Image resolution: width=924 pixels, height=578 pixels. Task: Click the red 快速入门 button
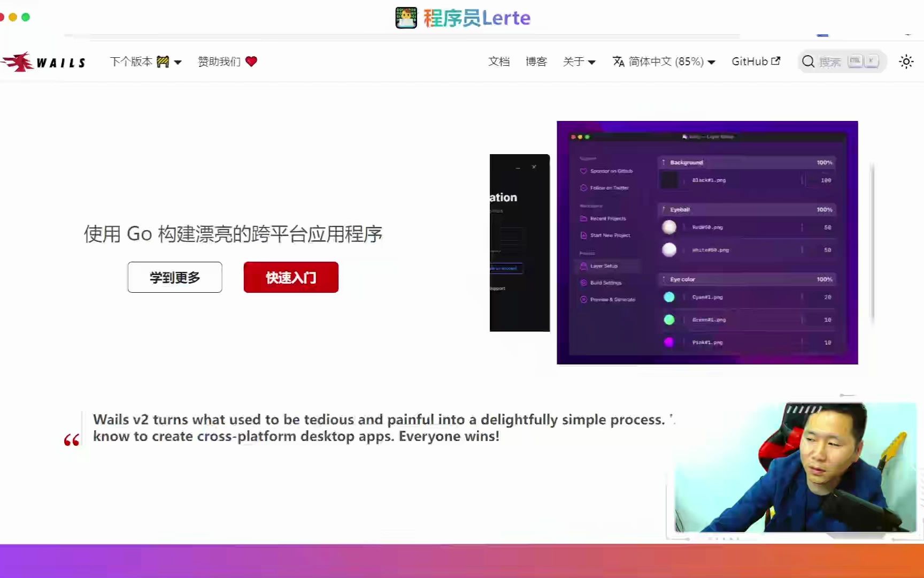click(x=291, y=277)
